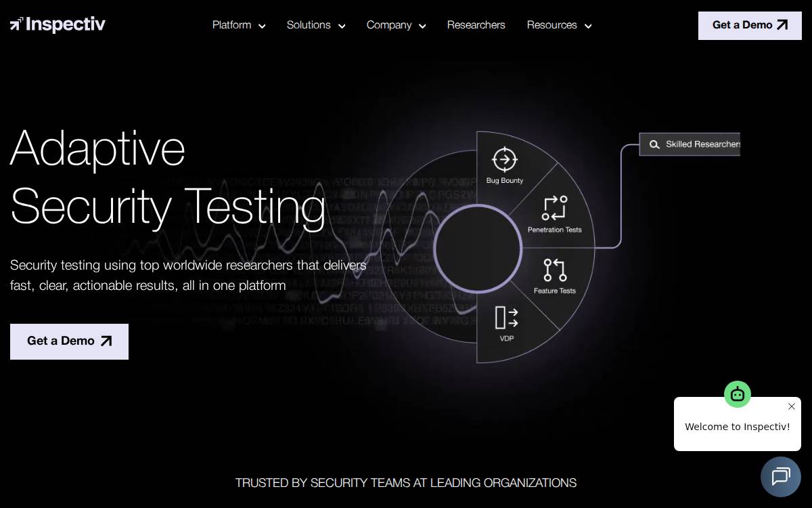Viewport: 812px width, 508px height.
Task: Expand the Solutions dropdown chevron
Action: click(x=342, y=26)
